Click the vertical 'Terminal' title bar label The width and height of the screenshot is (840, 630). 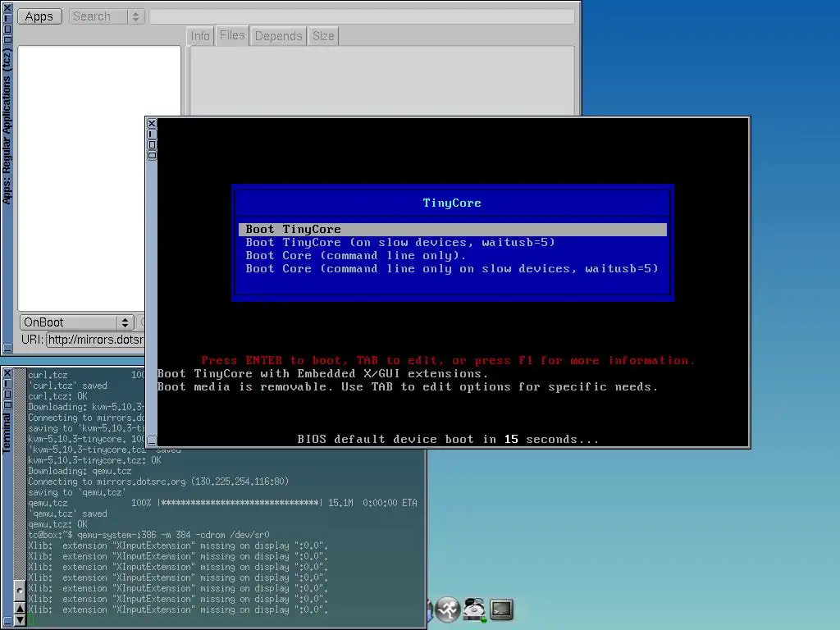[7, 433]
